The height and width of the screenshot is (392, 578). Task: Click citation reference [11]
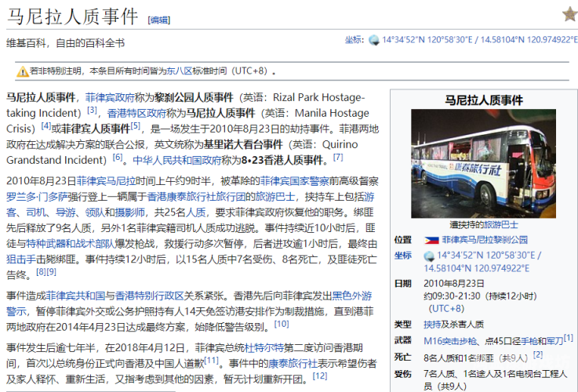point(211,361)
